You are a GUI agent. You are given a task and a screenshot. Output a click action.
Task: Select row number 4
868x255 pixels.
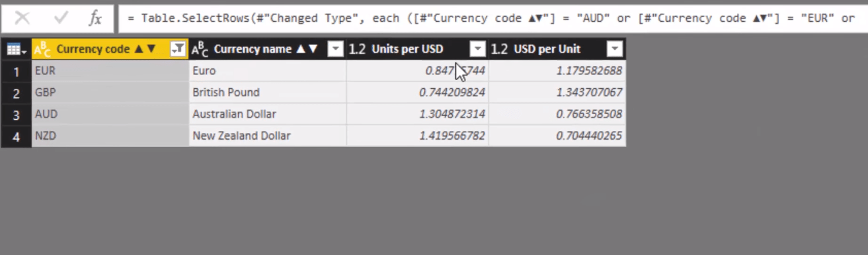[16, 136]
